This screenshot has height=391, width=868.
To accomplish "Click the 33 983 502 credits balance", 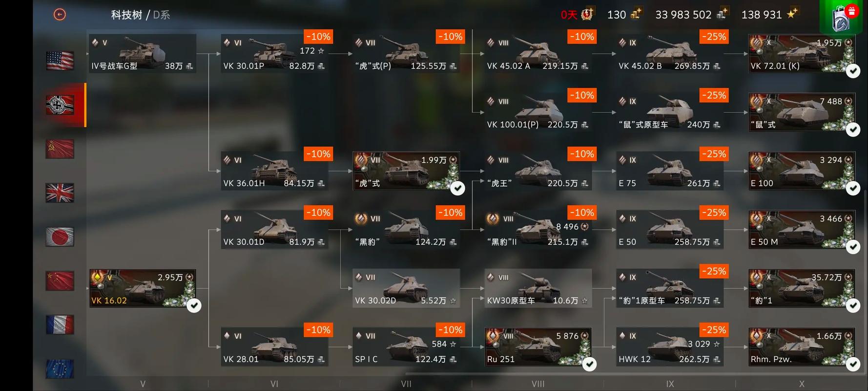I will 683,15.
